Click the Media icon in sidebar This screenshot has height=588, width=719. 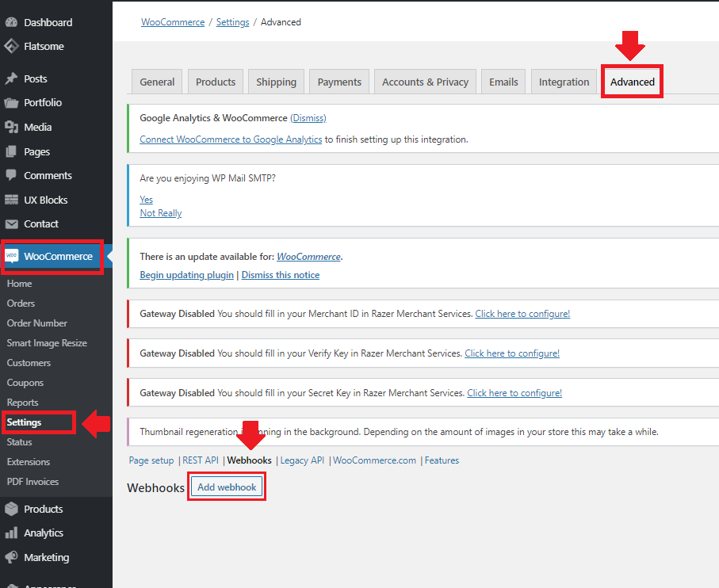(11, 127)
